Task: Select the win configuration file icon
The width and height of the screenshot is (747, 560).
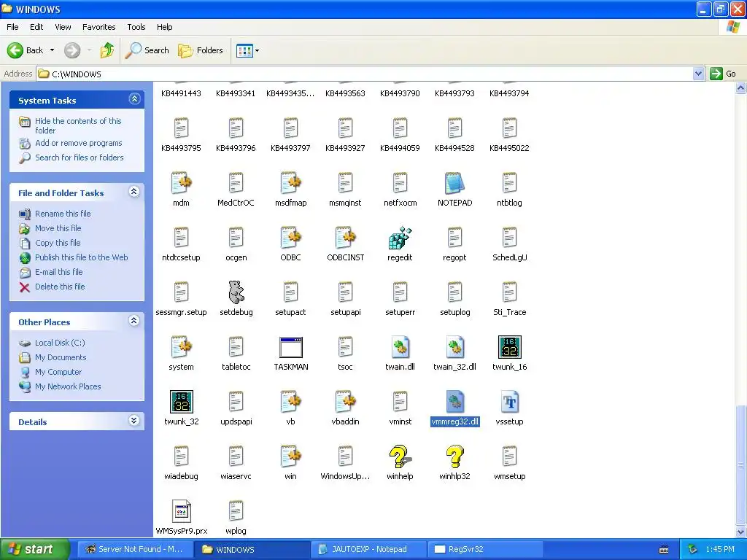Action: coord(290,456)
